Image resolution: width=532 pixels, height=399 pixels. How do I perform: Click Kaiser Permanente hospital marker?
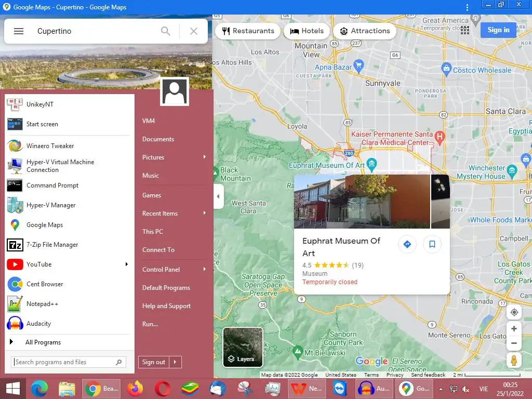(440, 137)
